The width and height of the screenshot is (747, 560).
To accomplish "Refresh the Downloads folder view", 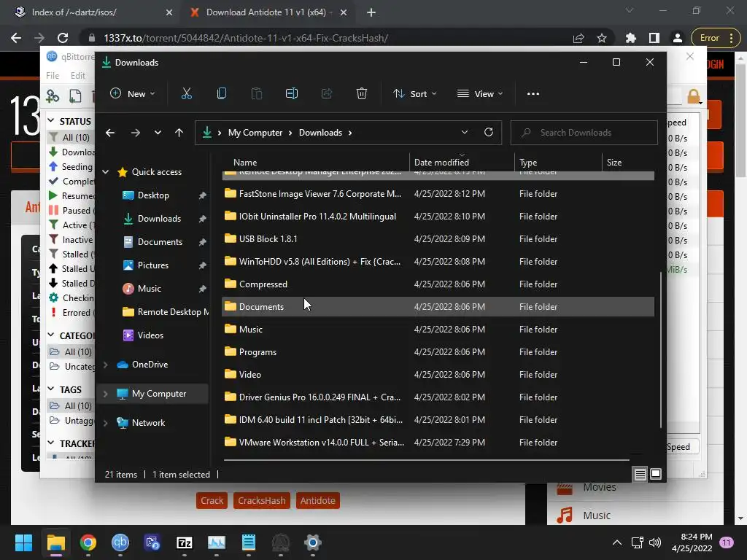I will 488,133.
